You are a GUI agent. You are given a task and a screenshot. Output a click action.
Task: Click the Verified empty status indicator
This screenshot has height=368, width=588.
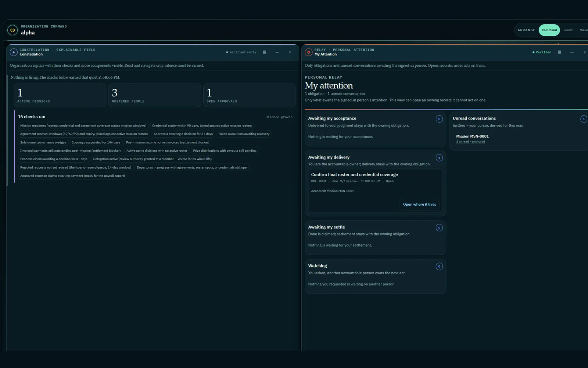tap(241, 52)
